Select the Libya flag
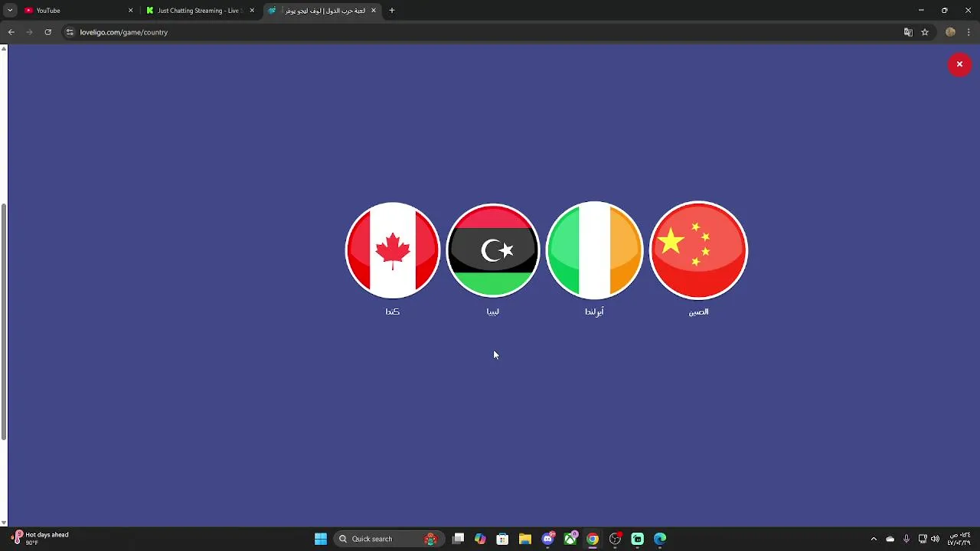The image size is (980, 551). [493, 250]
